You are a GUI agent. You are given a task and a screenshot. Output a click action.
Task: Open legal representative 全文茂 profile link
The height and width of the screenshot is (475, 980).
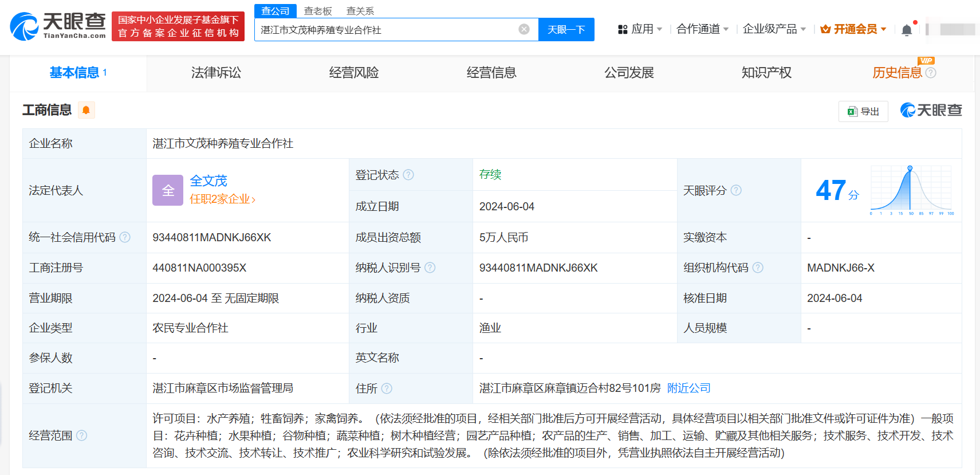(x=208, y=181)
